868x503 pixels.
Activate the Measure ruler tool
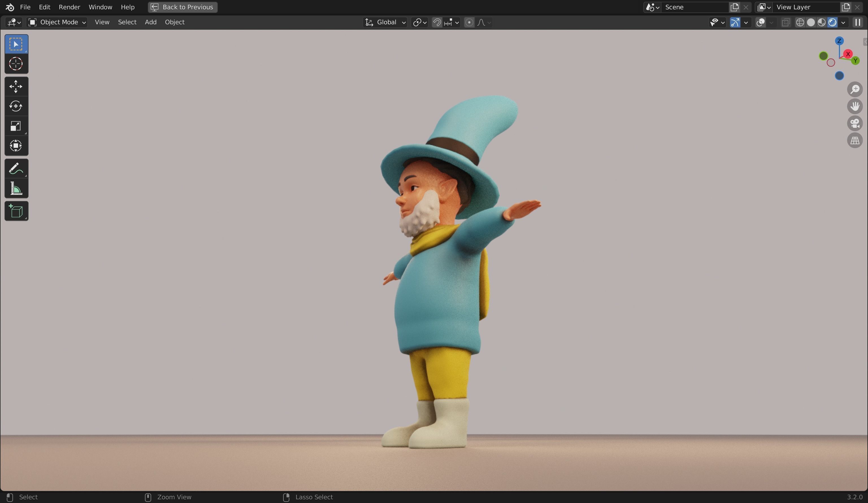16,189
